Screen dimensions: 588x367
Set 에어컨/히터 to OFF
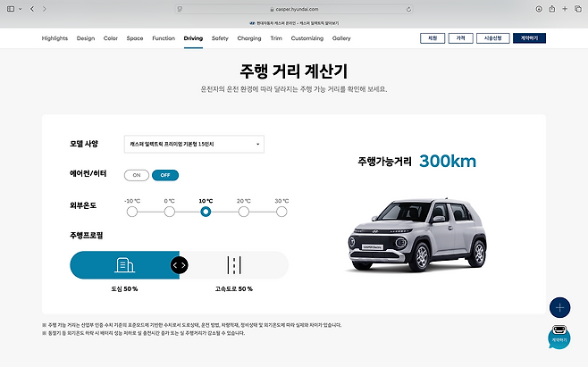point(164,175)
